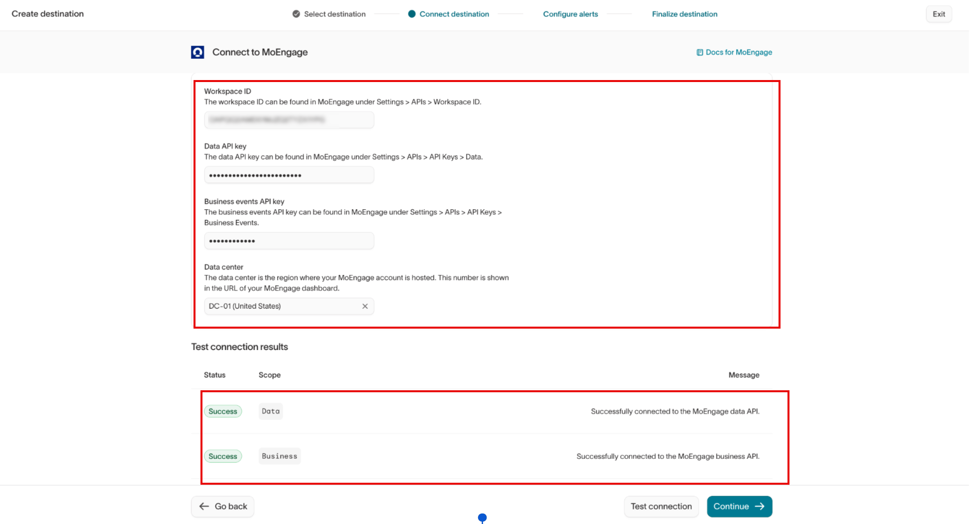
Task: Click the Data center label
Action: click(x=223, y=267)
